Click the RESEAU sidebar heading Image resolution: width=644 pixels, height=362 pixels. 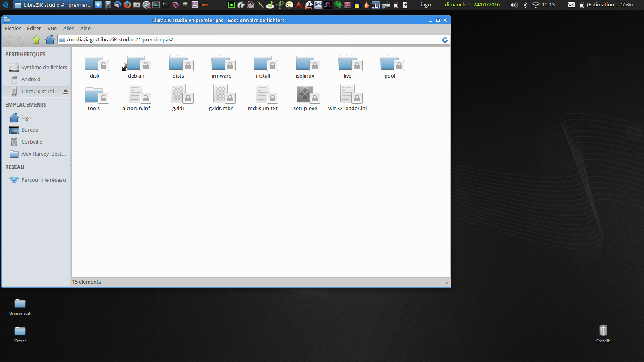(15, 167)
